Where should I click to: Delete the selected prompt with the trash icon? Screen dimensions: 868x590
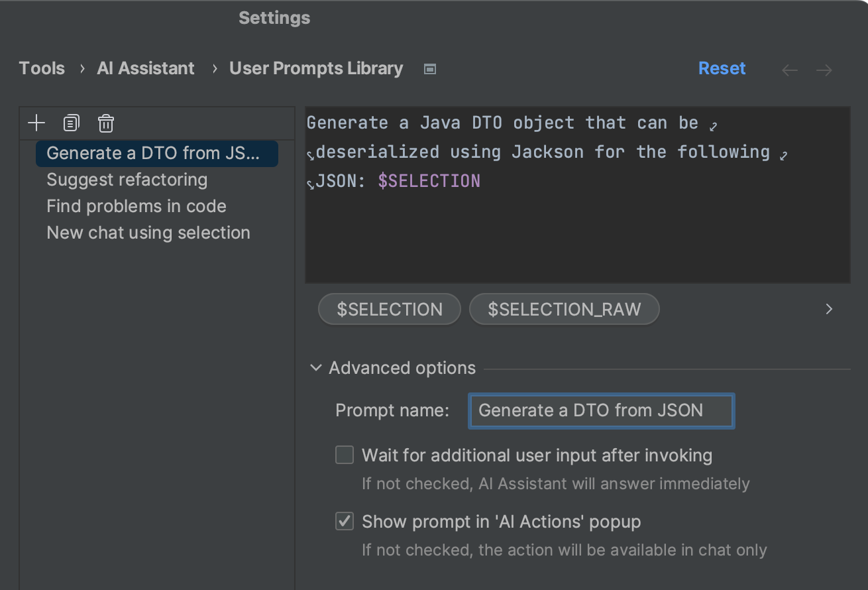(x=105, y=123)
